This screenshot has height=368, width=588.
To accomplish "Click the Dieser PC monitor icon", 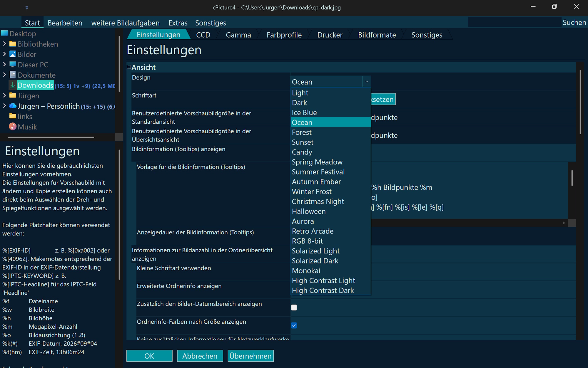I will 13,65.
